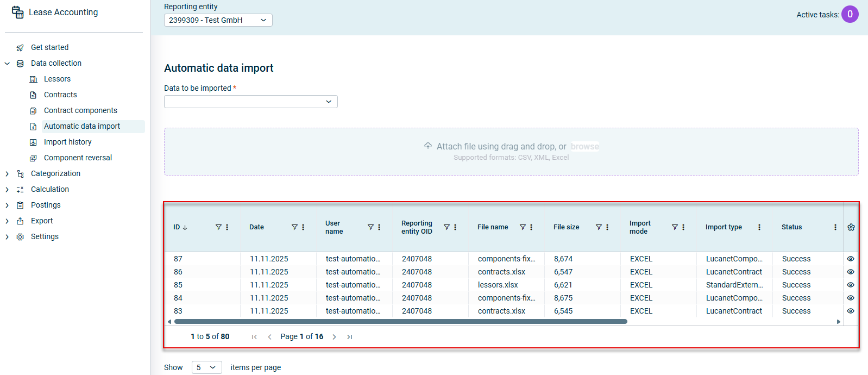Viewport: 868px width, 375px height.
Task: View details of import row 86
Action: pyautogui.click(x=851, y=272)
